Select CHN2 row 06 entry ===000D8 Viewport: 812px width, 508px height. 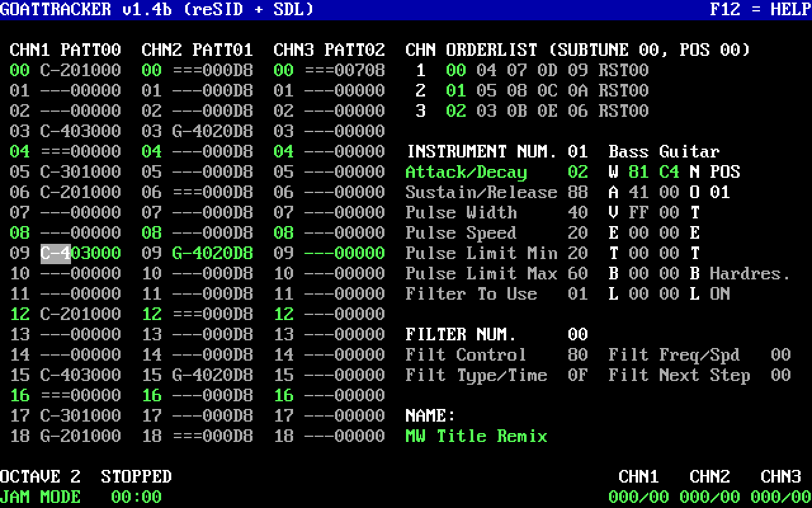point(213,192)
